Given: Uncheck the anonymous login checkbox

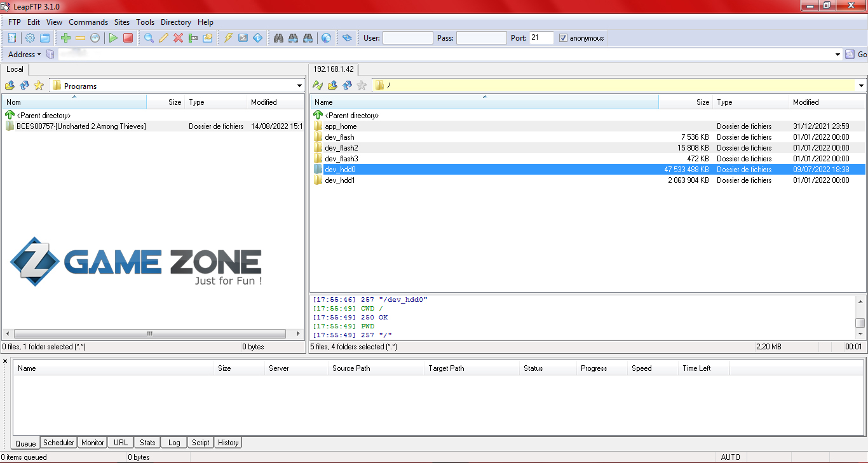Looking at the screenshot, I should [563, 38].
